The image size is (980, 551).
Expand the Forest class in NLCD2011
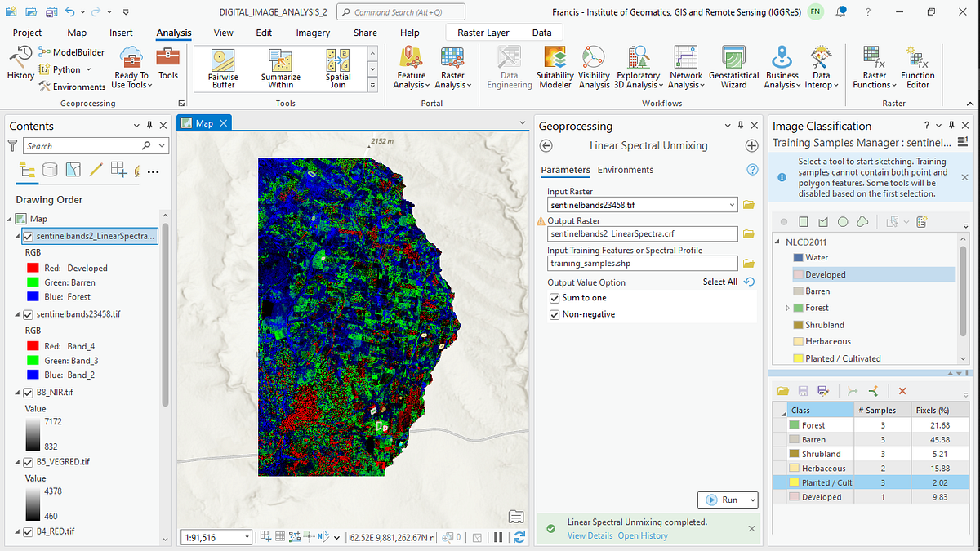pos(787,308)
